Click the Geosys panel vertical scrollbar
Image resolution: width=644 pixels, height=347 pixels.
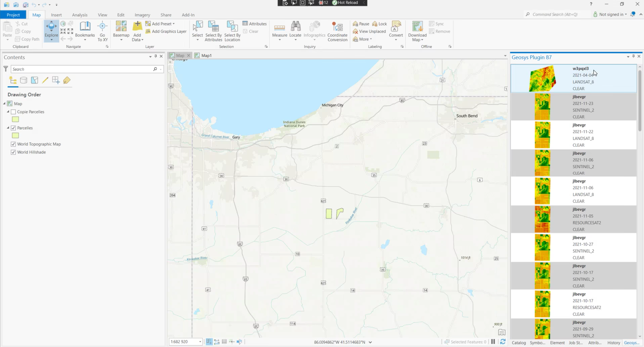tap(639, 101)
